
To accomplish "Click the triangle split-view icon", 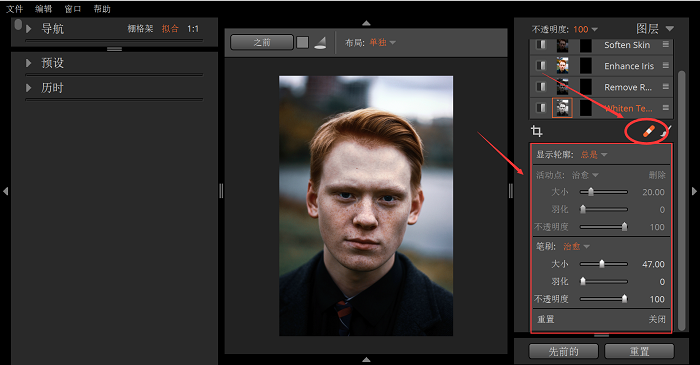I will tap(320, 43).
